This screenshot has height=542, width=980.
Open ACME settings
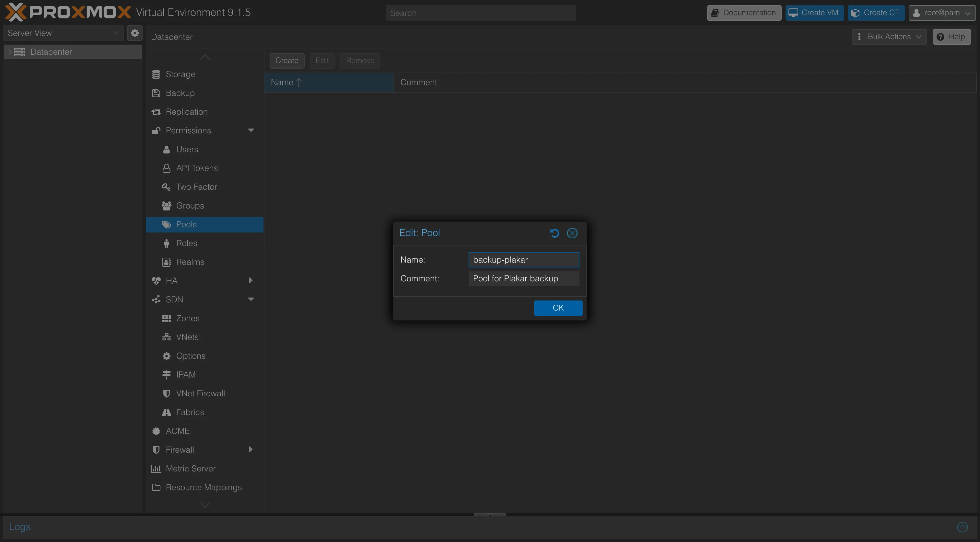204,431
